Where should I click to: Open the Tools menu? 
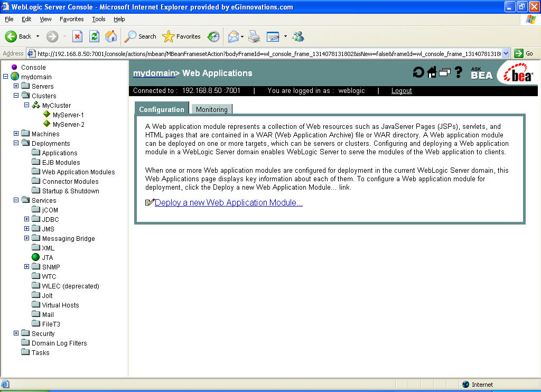pyautogui.click(x=99, y=19)
